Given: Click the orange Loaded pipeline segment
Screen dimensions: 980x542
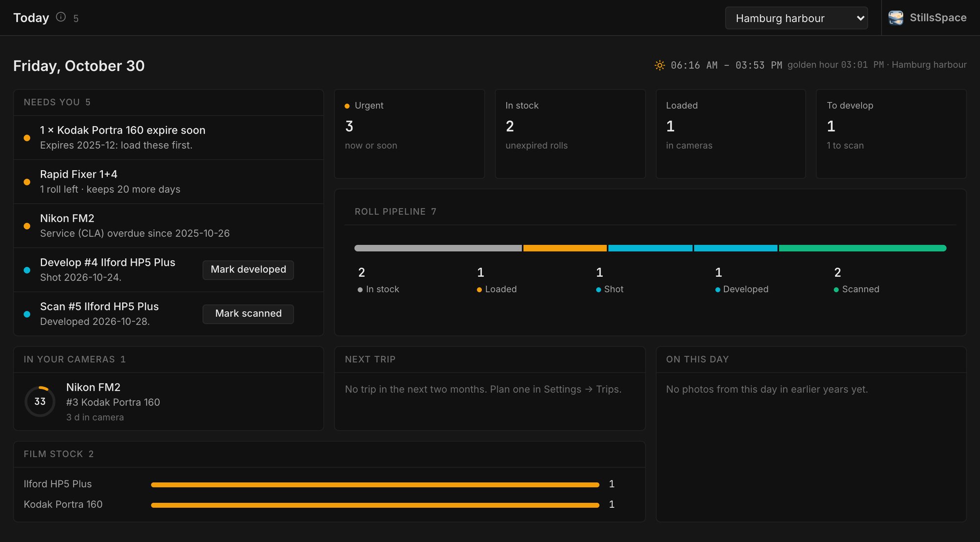Looking at the screenshot, I should click(x=565, y=248).
